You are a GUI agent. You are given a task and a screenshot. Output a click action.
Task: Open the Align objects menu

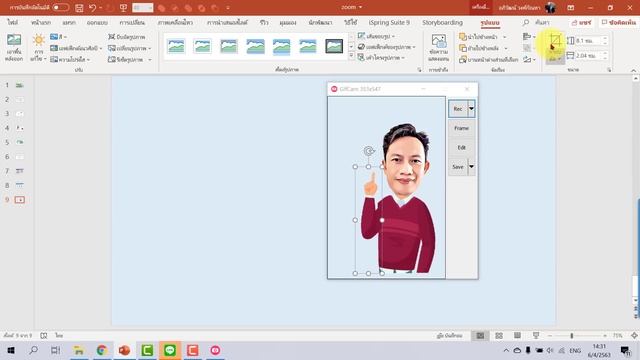pos(529,37)
